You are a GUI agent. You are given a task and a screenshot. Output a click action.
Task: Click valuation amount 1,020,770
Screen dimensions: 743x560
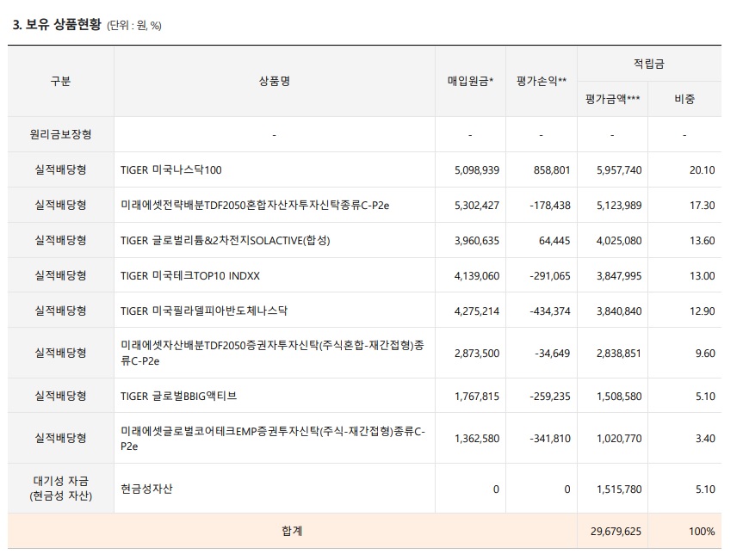[x=619, y=439]
